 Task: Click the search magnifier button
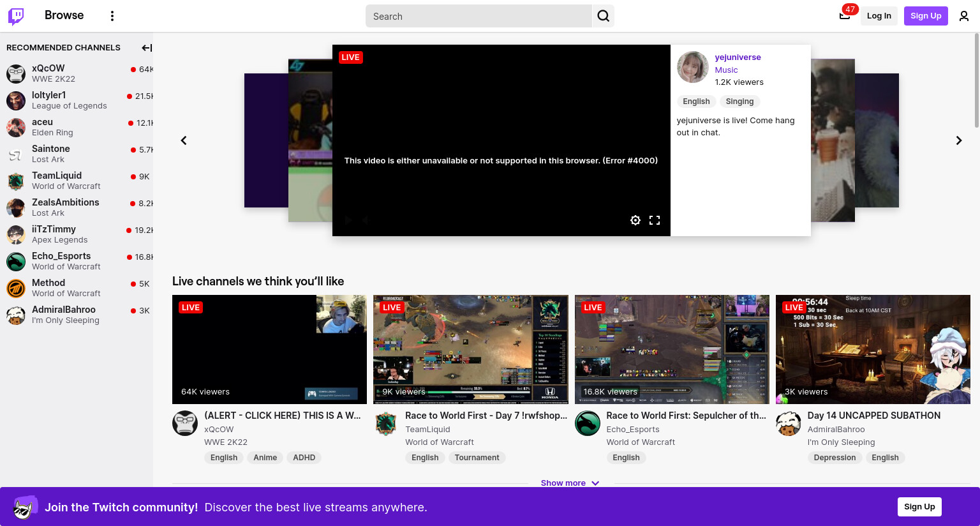(603, 16)
